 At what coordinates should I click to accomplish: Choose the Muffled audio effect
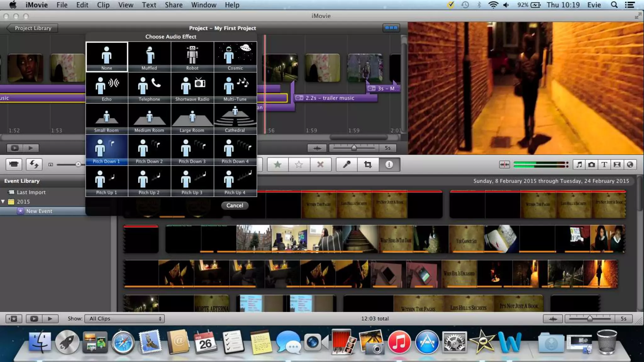coord(149,57)
